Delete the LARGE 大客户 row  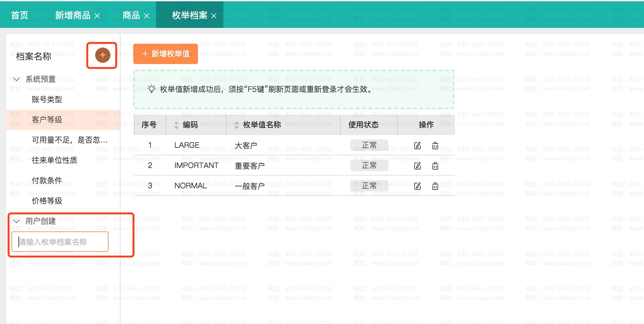[x=435, y=146]
